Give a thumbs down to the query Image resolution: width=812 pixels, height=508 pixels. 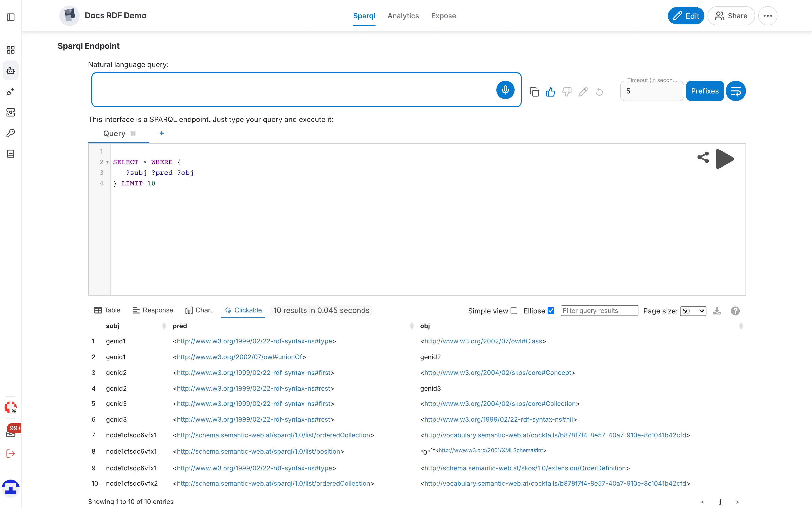coord(567,92)
